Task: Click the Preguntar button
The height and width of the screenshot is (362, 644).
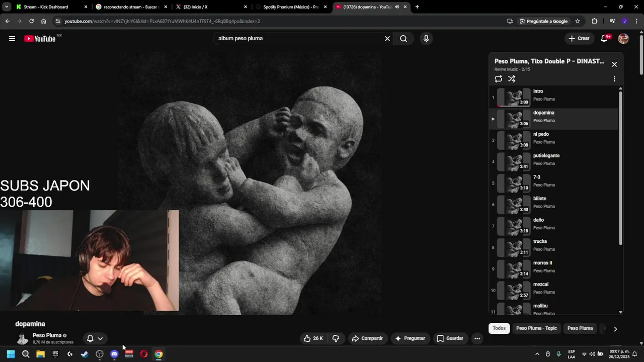Action: [x=410, y=338]
